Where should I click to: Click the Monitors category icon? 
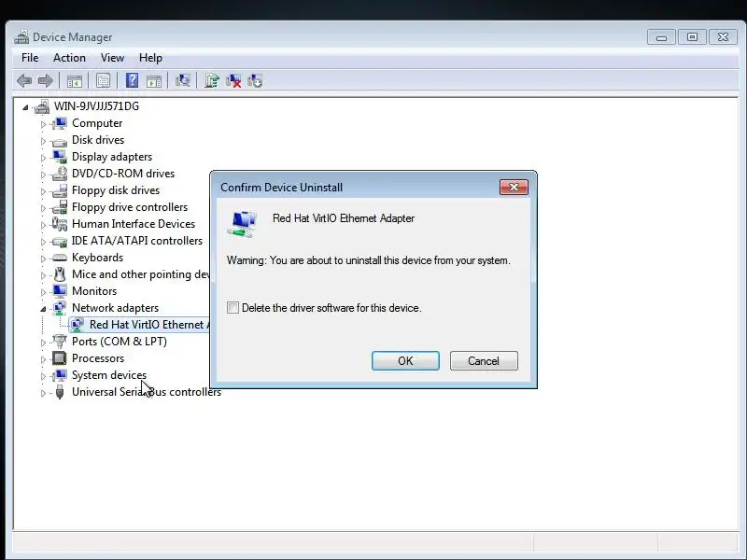[x=60, y=291]
